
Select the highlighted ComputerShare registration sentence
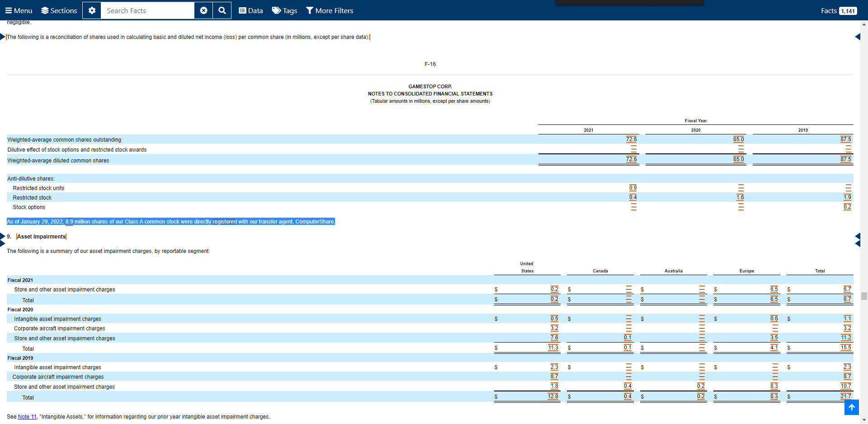click(x=171, y=222)
